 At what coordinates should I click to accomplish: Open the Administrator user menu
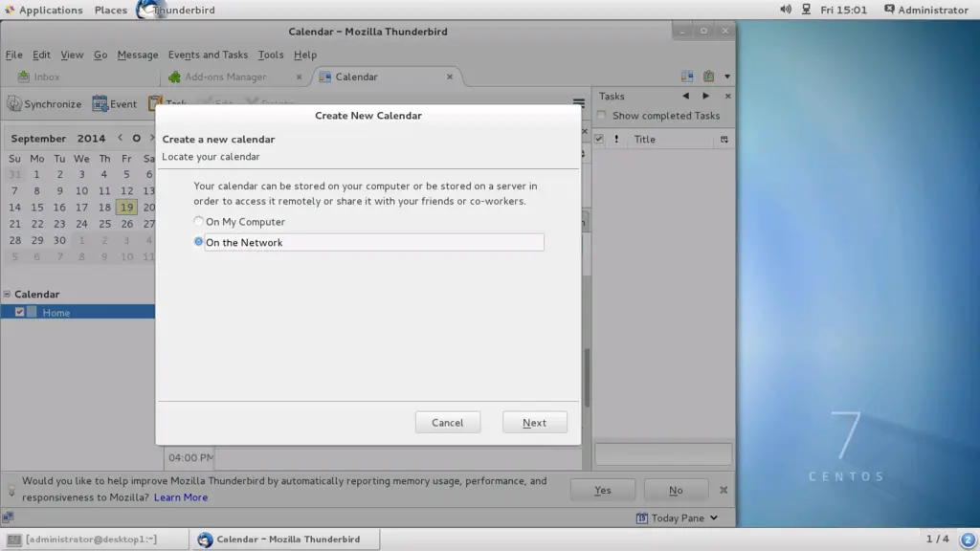926,10
